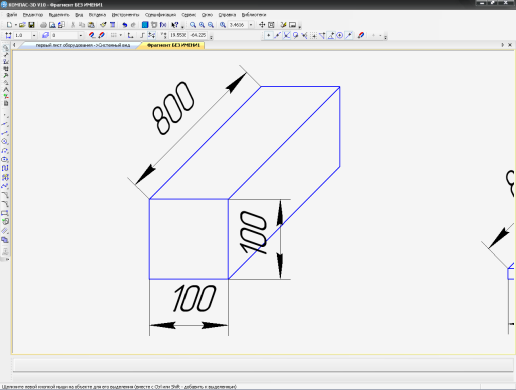Select the zoom window magnifier icon
Viewport: 516px width, 390px height.
tap(193, 25)
